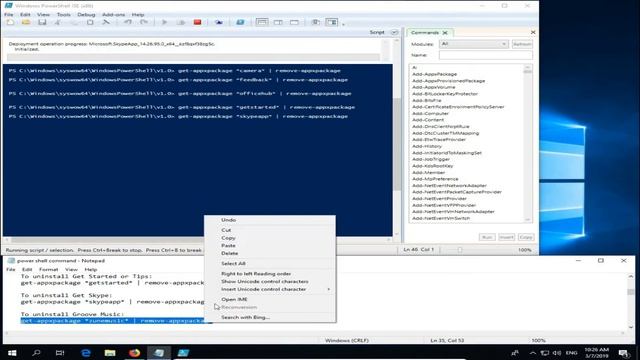The width and height of the screenshot is (640, 360).
Task: Open the toolbar overflow options arrow
Action: (343, 24)
